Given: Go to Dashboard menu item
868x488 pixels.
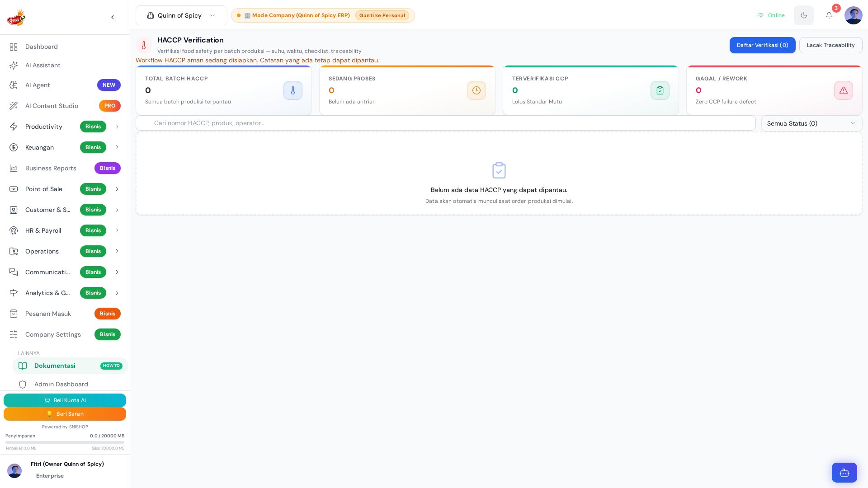Looking at the screenshot, I should click(x=65, y=47).
